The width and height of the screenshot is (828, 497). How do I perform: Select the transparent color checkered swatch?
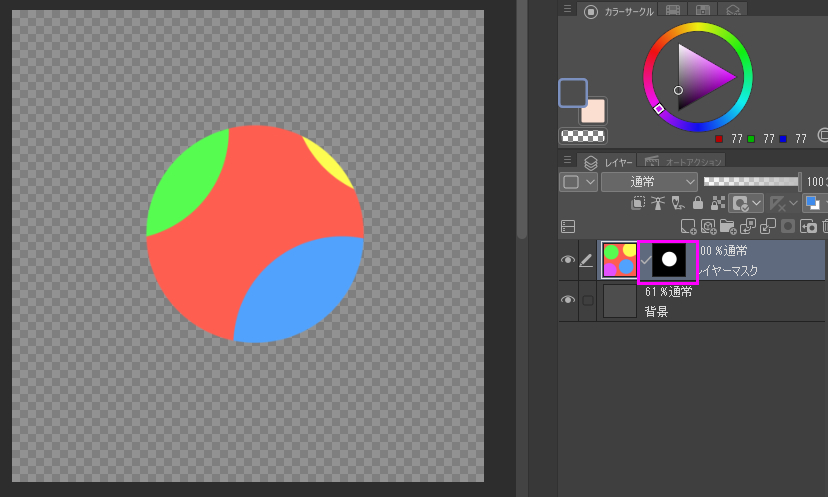pos(583,136)
